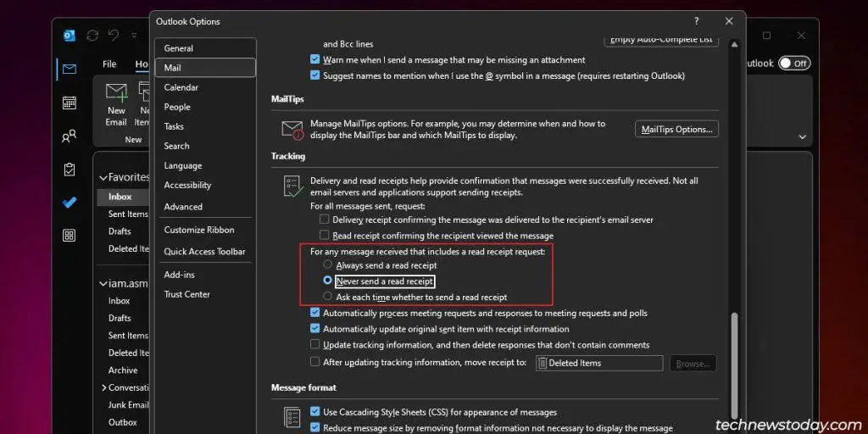Screen dimensions: 868x434
Task: Open the Quick Access Toolbar category
Action: [x=205, y=251]
